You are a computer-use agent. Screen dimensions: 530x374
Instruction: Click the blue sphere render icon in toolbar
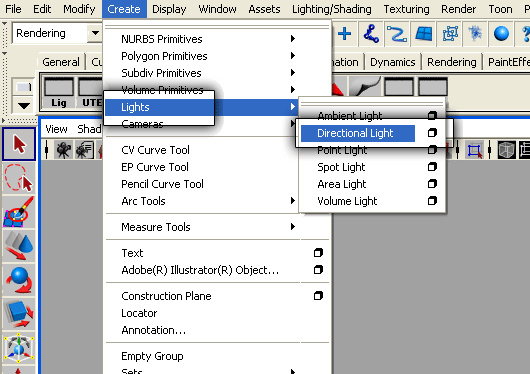(x=501, y=34)
